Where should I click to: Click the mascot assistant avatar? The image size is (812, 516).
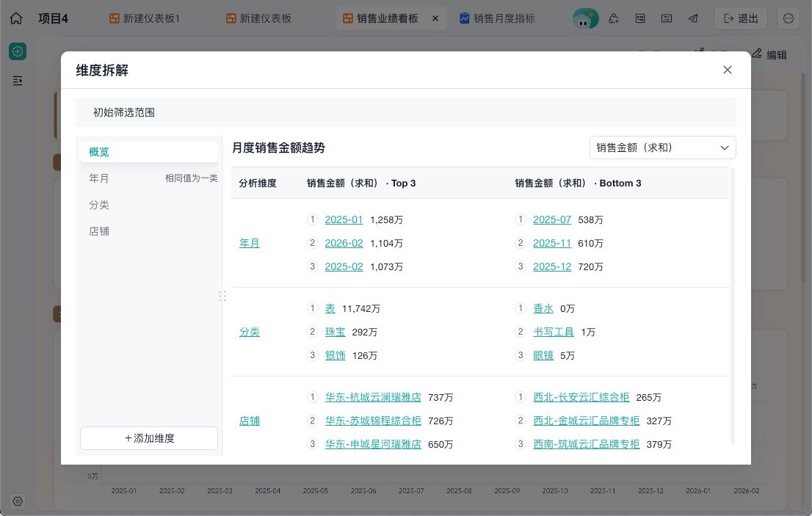(x=585, y=18)
